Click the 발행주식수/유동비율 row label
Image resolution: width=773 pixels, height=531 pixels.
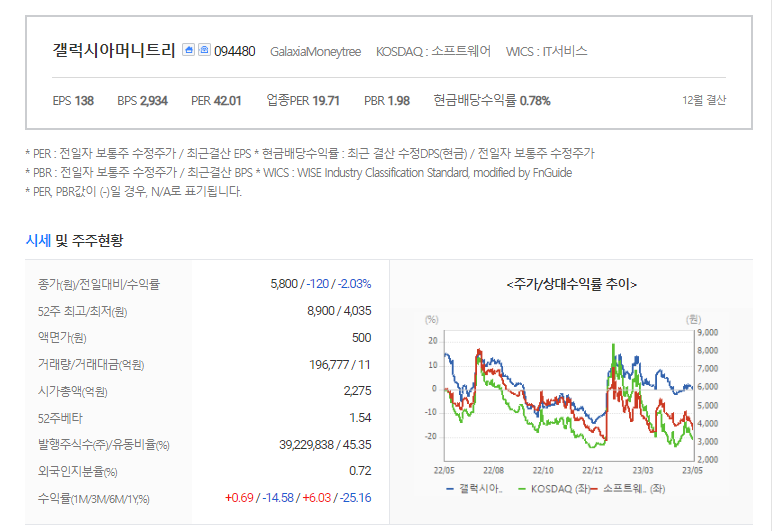tap(104, 445)
